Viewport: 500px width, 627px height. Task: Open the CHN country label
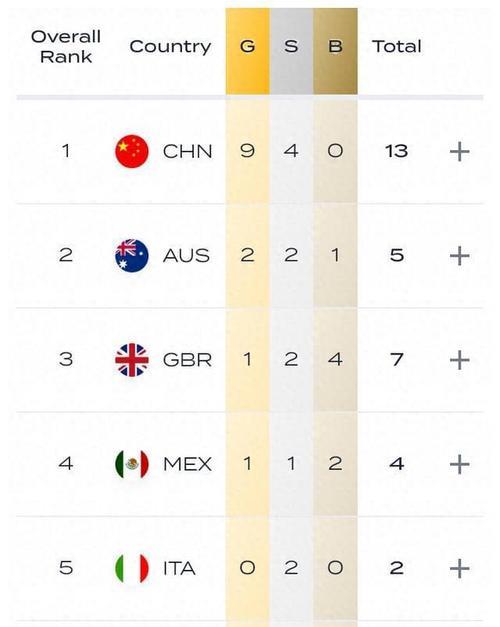click(187, 152)
